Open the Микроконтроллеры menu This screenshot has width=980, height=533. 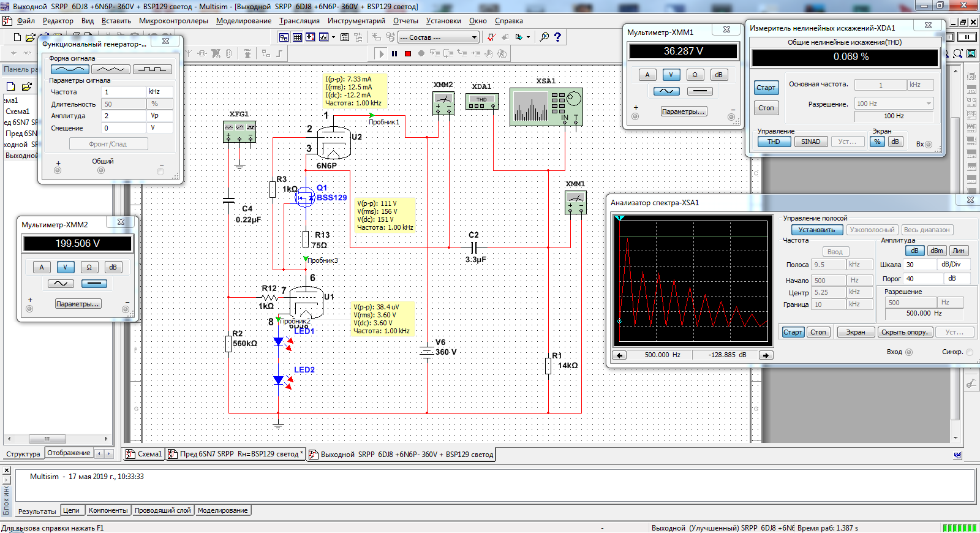point(173,21)
